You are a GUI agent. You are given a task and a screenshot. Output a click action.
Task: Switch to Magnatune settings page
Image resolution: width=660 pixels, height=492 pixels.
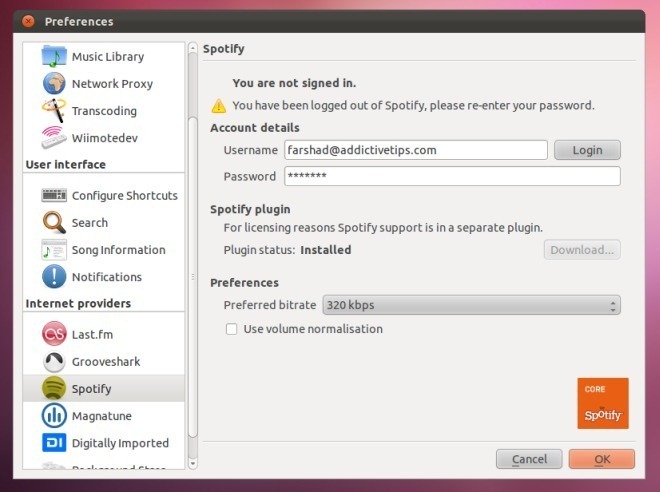click(x=101, y=416)
